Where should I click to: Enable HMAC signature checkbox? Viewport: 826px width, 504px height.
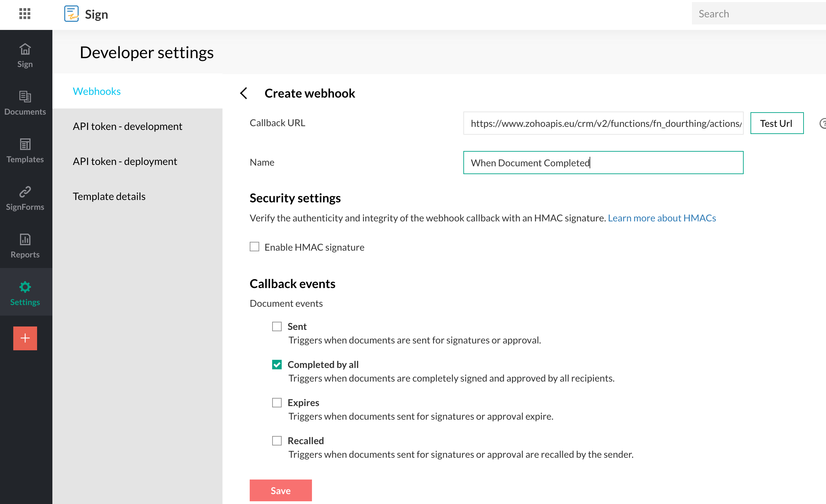[254, 247]
